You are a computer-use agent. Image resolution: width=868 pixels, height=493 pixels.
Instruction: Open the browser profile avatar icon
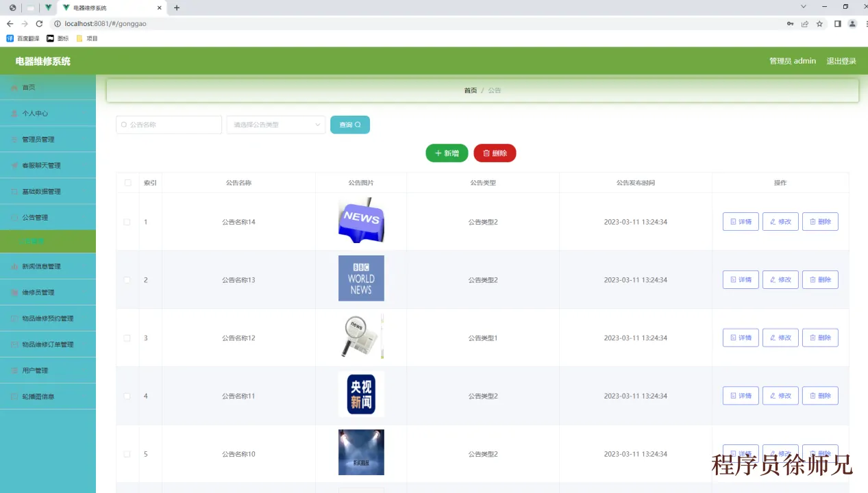click(852, 23)
